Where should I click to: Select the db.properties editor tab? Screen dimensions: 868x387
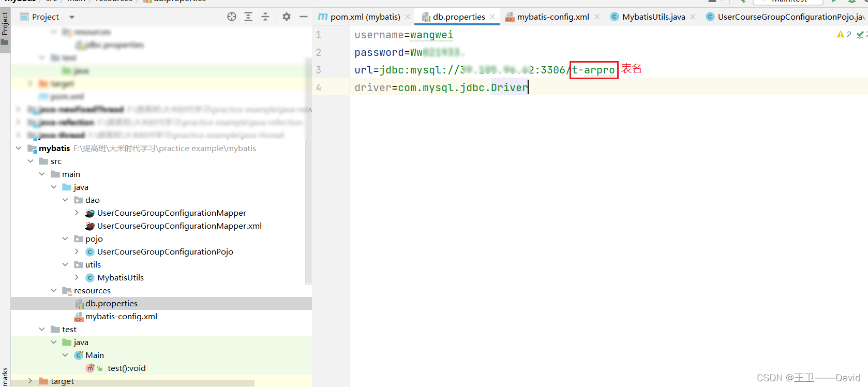tap(459, 17)
